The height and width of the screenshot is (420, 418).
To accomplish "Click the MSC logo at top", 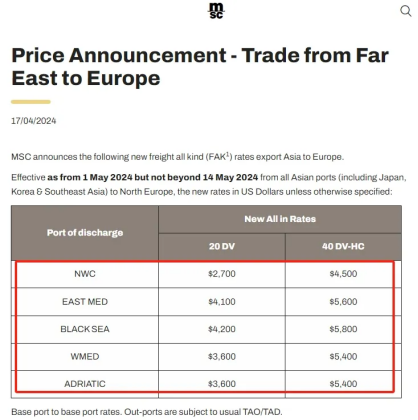I will (x=216, y=11).
